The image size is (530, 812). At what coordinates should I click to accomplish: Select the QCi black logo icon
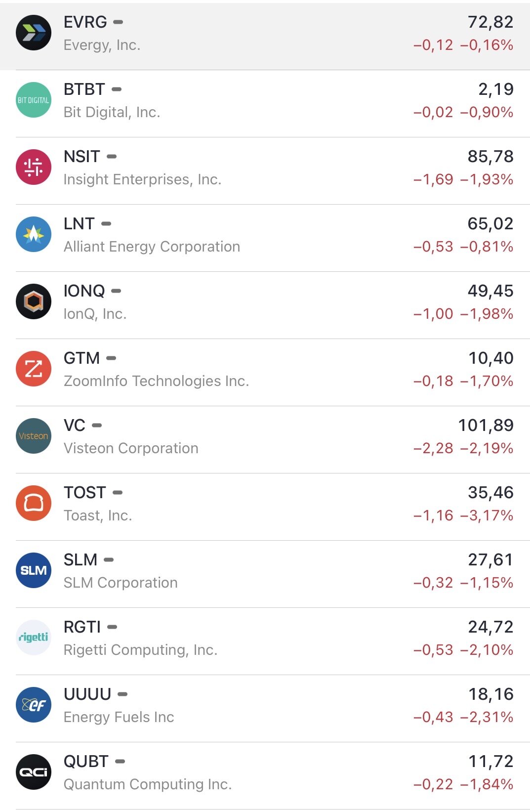coord(34,772)
